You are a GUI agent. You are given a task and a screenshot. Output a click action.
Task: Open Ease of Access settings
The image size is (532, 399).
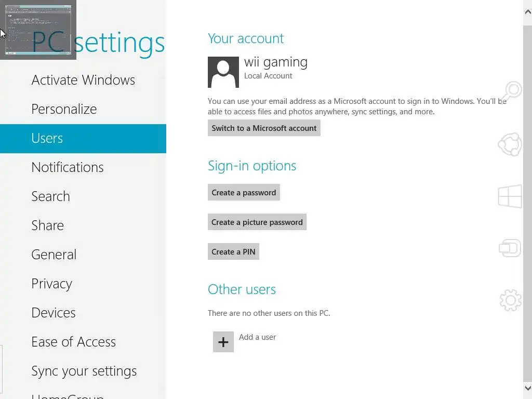tap(83, 342)
